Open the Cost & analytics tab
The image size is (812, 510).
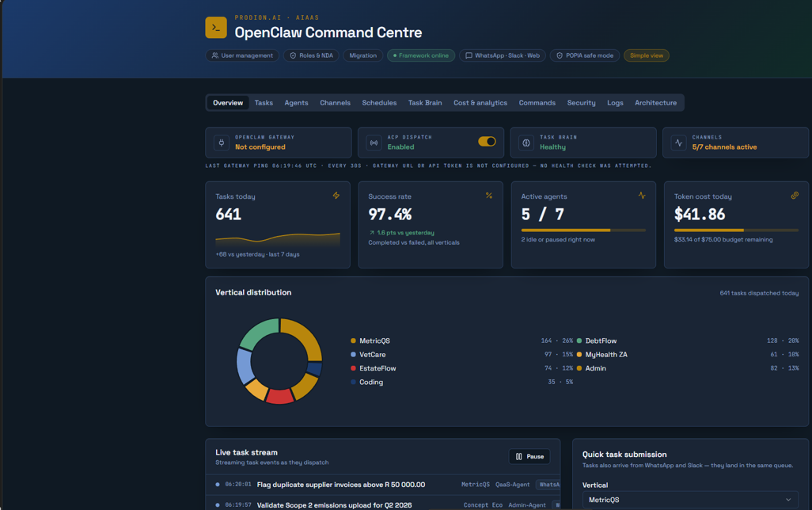click(x=480, y=103)
